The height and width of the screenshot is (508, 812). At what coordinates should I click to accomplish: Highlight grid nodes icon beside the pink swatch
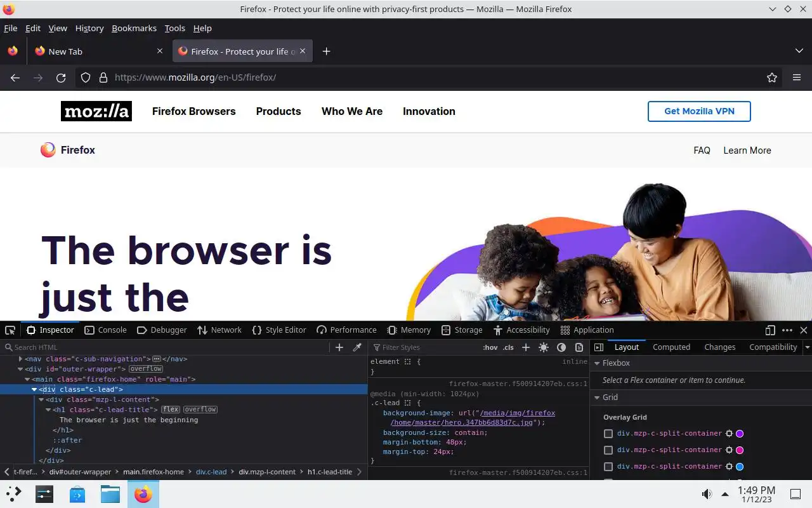[x=729, y=450]
